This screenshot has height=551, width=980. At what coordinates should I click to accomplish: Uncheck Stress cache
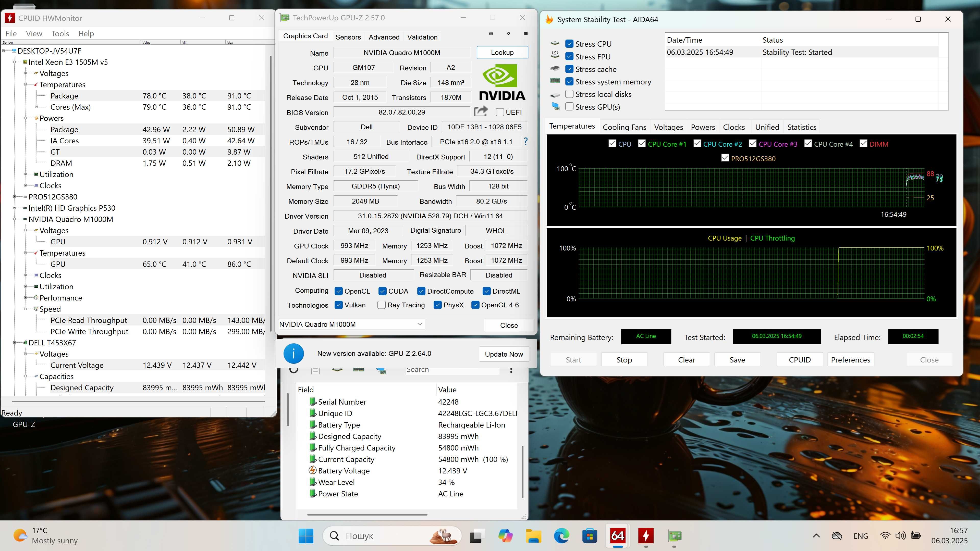tap(570, 69)
